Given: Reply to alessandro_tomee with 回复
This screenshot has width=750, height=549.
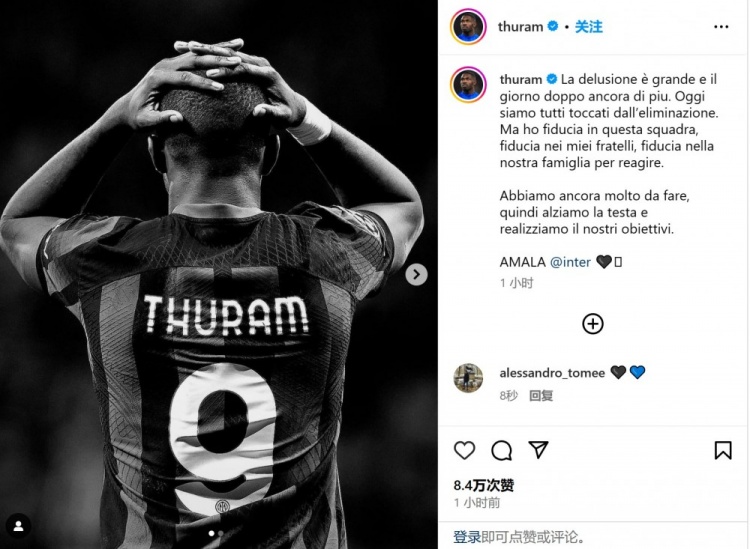Looking at the screenshot, I should (541, 395).
